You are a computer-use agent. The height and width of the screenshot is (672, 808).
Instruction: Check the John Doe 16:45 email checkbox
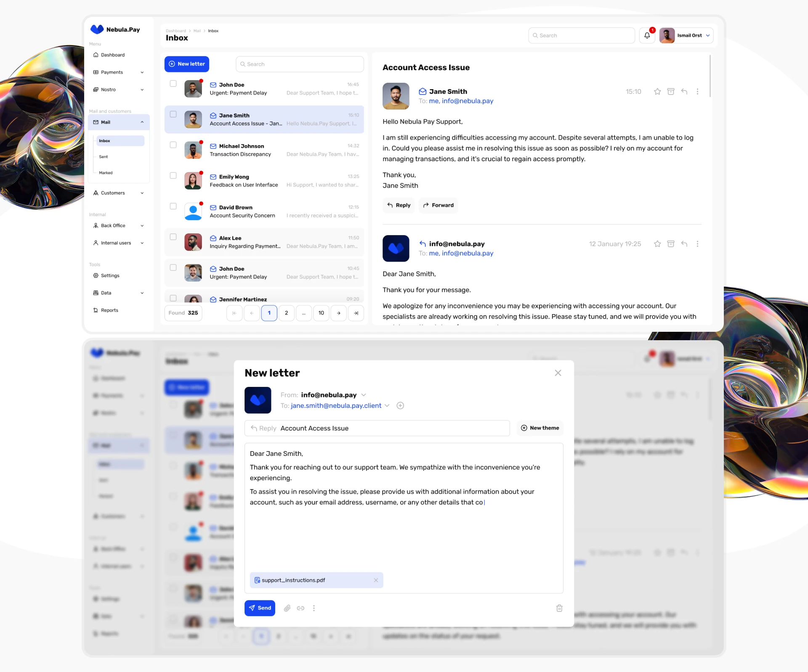click(173, 84)
